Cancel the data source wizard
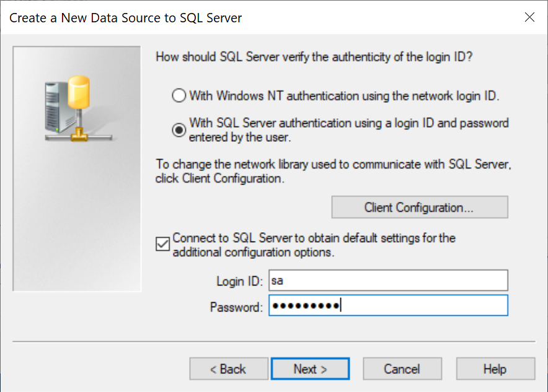This screenshot has width=548, height=392. click(x=402, y=369)
